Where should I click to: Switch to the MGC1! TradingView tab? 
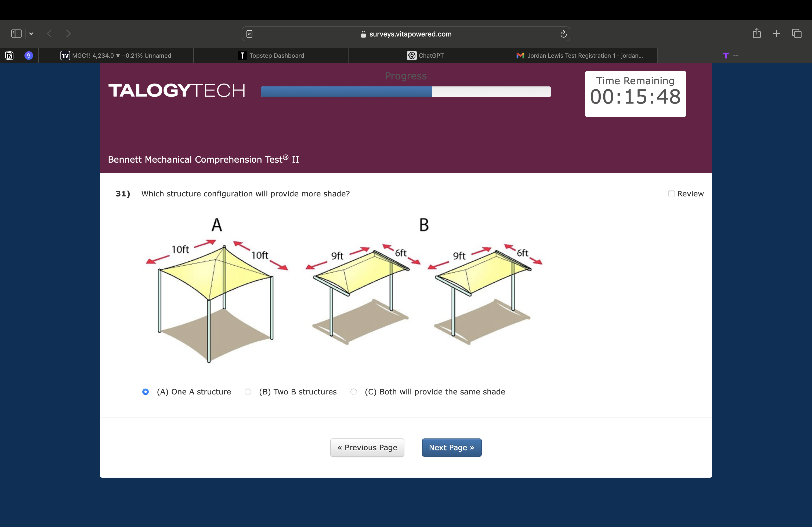click(116, 56)
